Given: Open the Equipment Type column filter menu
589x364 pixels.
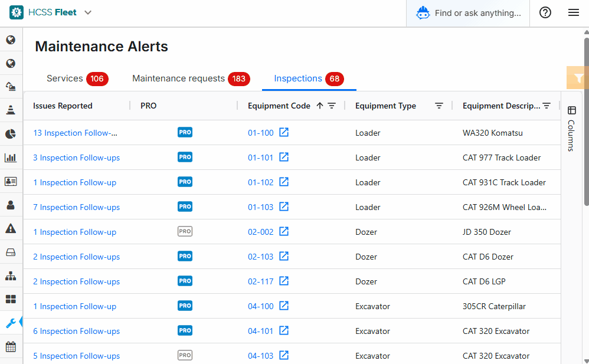Looking at the screenshot, I should [x=439, y=106].
